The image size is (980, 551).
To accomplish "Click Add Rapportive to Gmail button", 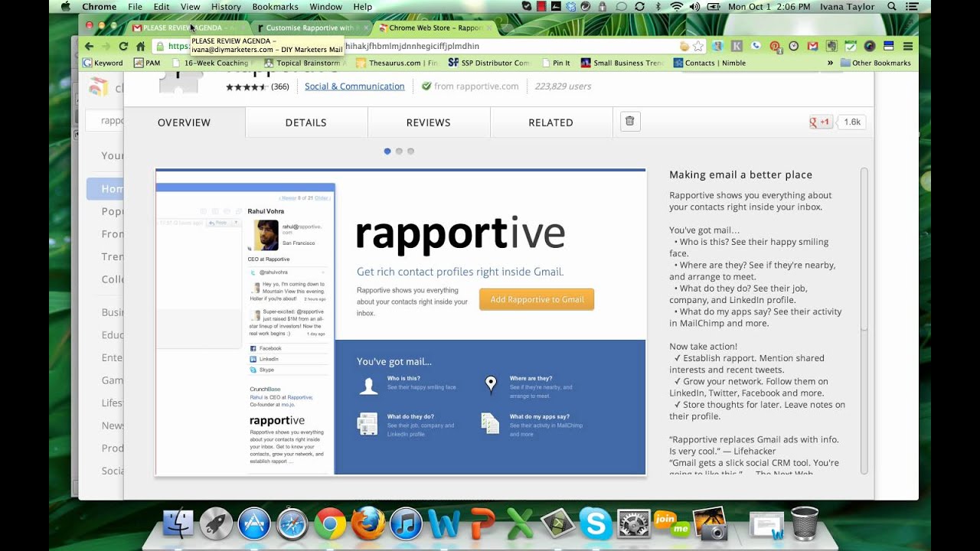I will pyautogui.click(x=537, y=299).
